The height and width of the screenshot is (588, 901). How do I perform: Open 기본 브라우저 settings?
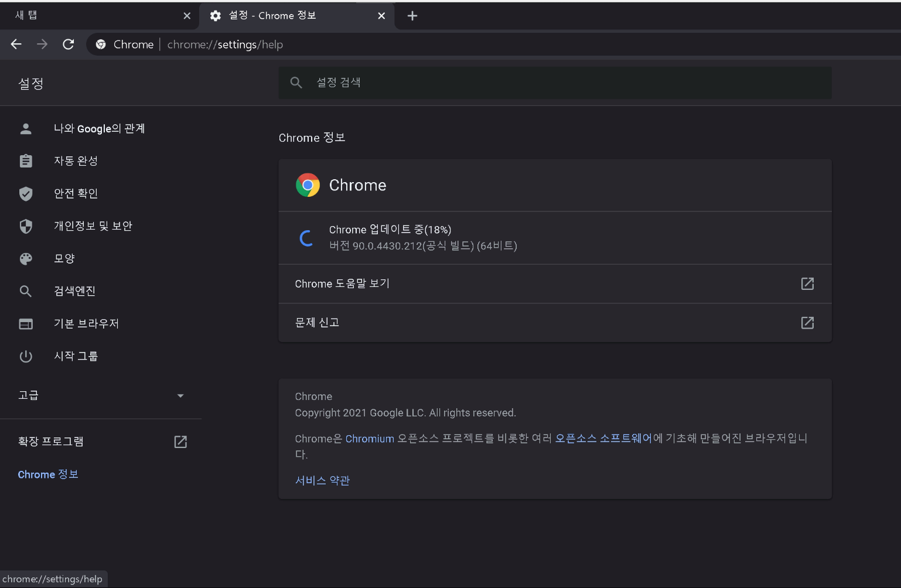pyautogui.click(x=87, y=323)
